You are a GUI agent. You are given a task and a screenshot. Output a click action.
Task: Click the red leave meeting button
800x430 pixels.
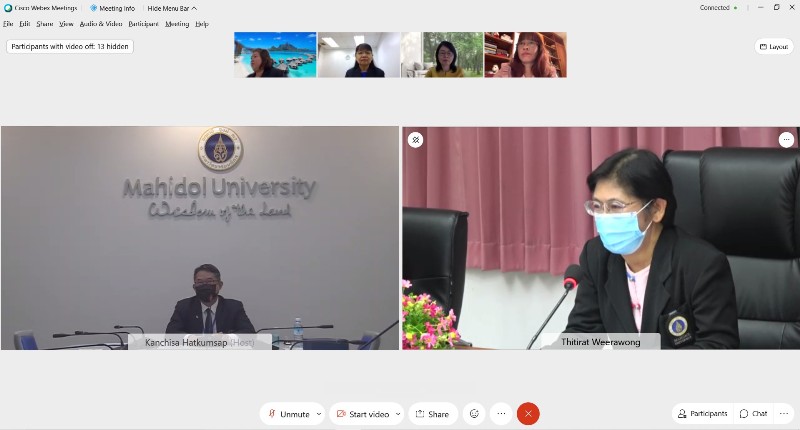click(x=528, y=414)
